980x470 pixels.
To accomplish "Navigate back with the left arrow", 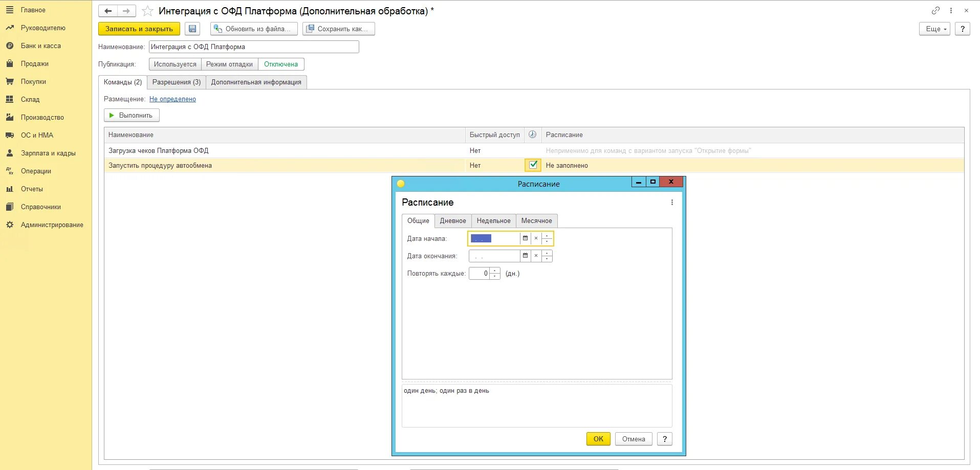I will click(108, 11).
